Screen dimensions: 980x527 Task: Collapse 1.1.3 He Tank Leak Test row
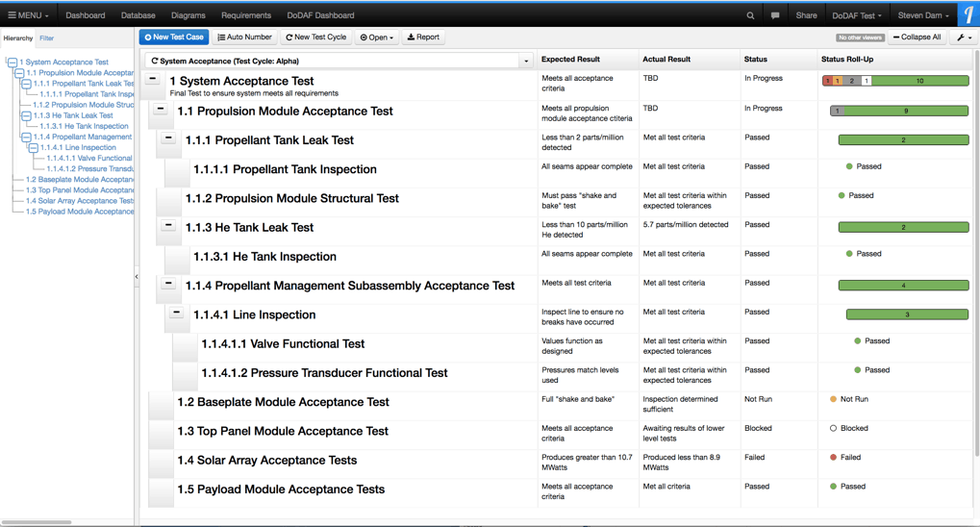168,225
